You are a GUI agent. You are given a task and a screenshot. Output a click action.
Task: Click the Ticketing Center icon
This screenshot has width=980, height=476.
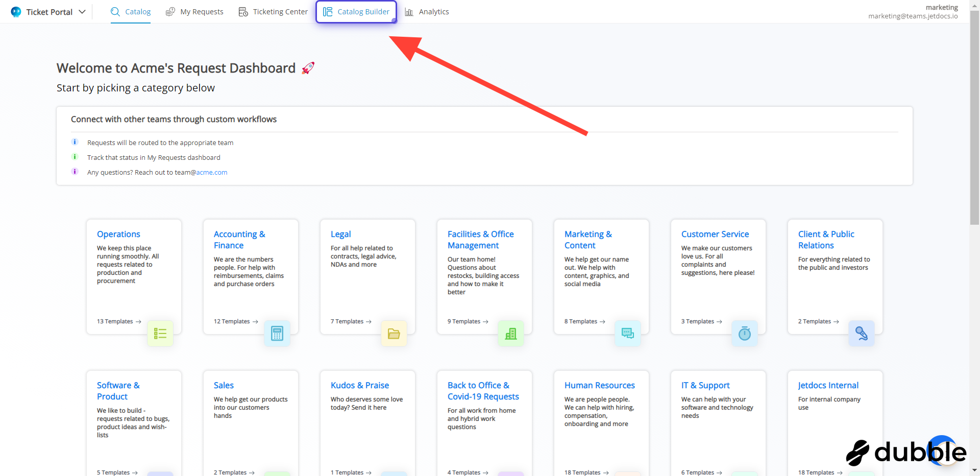[243, 12]
